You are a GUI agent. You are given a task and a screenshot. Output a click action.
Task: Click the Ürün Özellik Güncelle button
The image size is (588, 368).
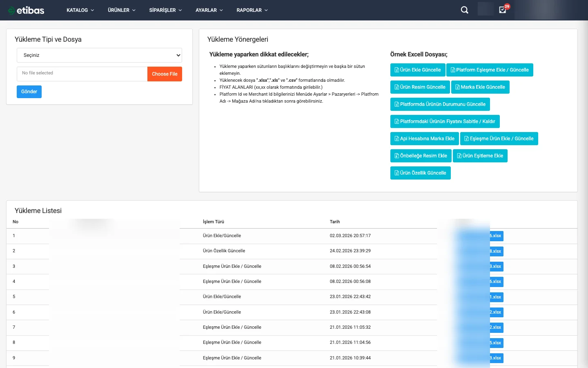[x=420, y=173]
